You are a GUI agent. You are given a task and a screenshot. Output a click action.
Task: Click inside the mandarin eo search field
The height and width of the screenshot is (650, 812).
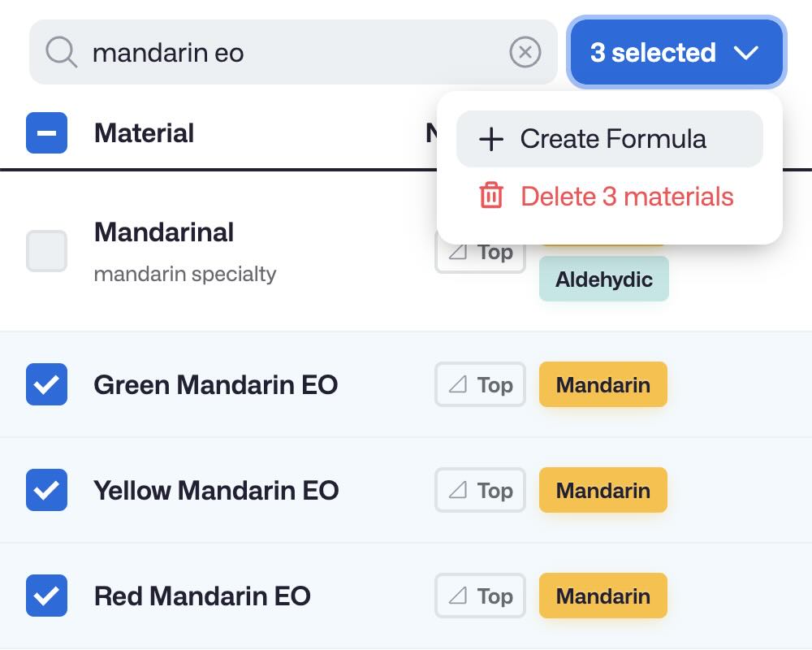244,52
